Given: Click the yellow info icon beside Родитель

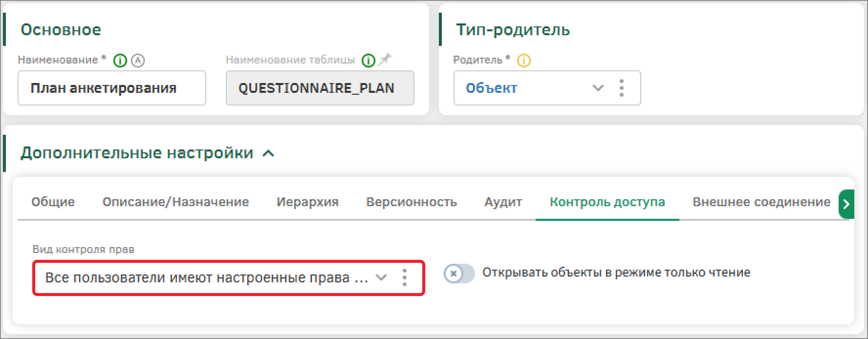Looking at the screenshot, I should click(523, 61).
